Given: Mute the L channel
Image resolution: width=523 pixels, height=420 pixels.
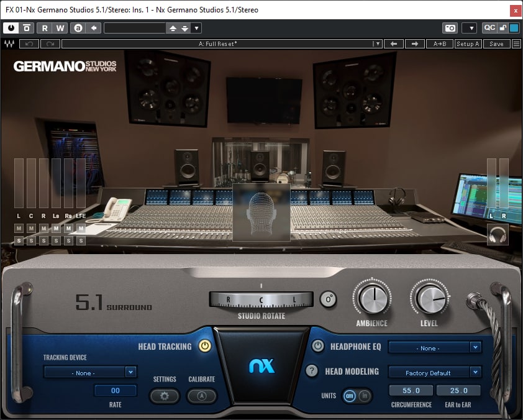Looking at the screenshot, I should click(19, 229).
